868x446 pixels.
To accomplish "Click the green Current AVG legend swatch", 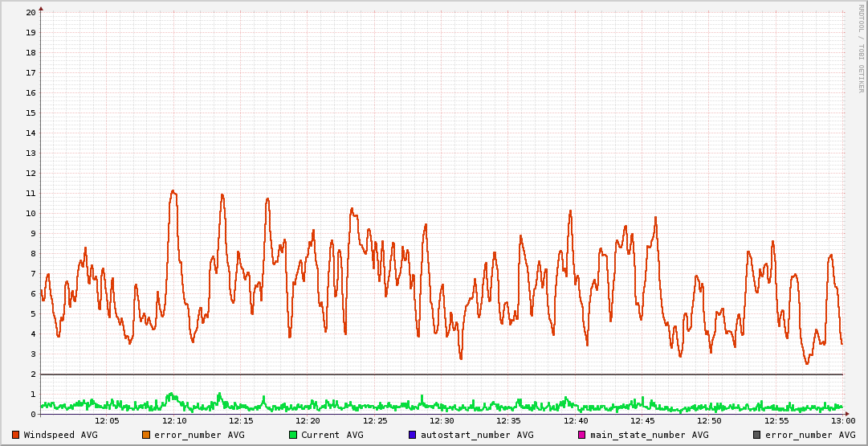I will [x=293, y=435].
